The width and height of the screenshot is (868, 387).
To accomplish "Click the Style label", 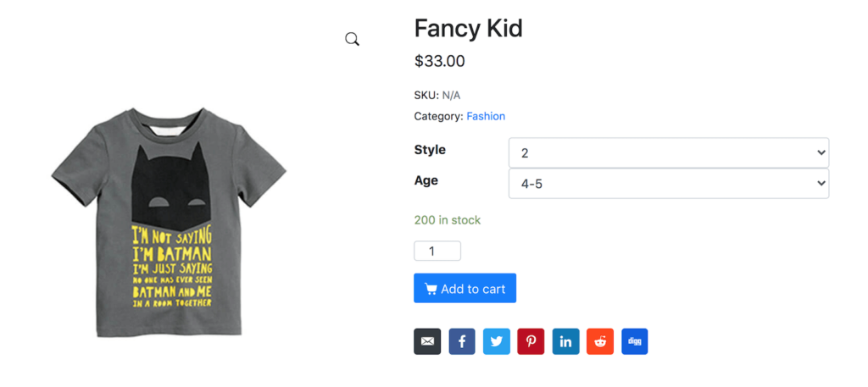I will click(430, 150).
